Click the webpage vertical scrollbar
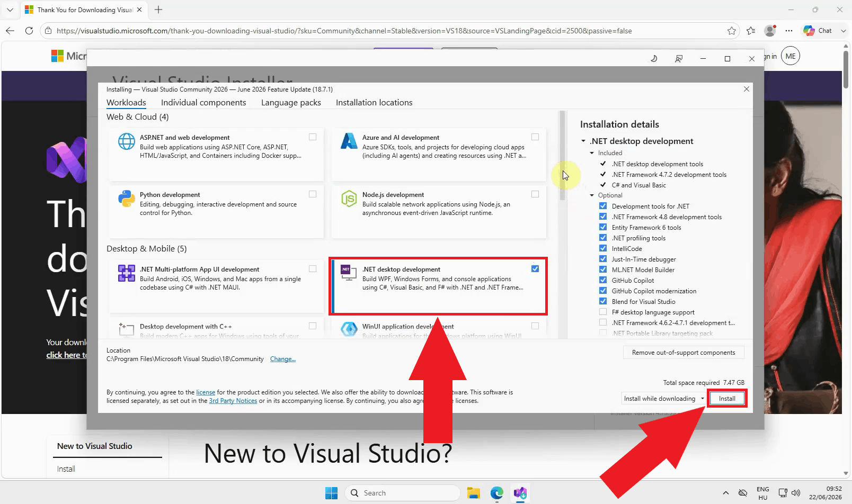 point(846,69)
